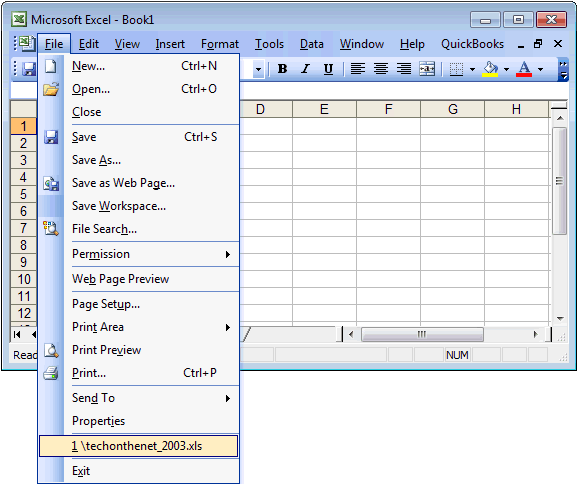Expand the Permission submenu
This screenshot has height=484, width=577.
pos(228,254)
